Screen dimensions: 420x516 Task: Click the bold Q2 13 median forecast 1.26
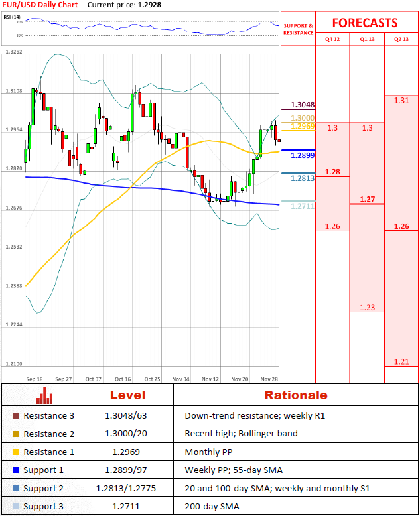tap(401, 226)
